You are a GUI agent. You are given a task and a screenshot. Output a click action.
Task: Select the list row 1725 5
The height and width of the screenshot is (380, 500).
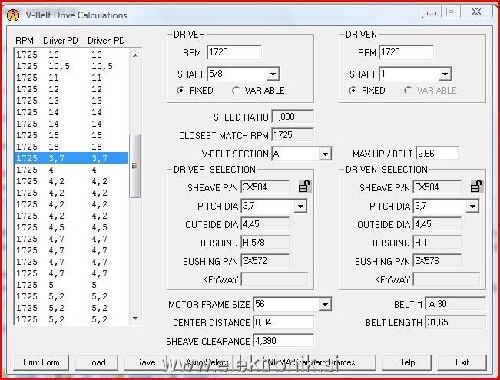(x=71, y=285)
